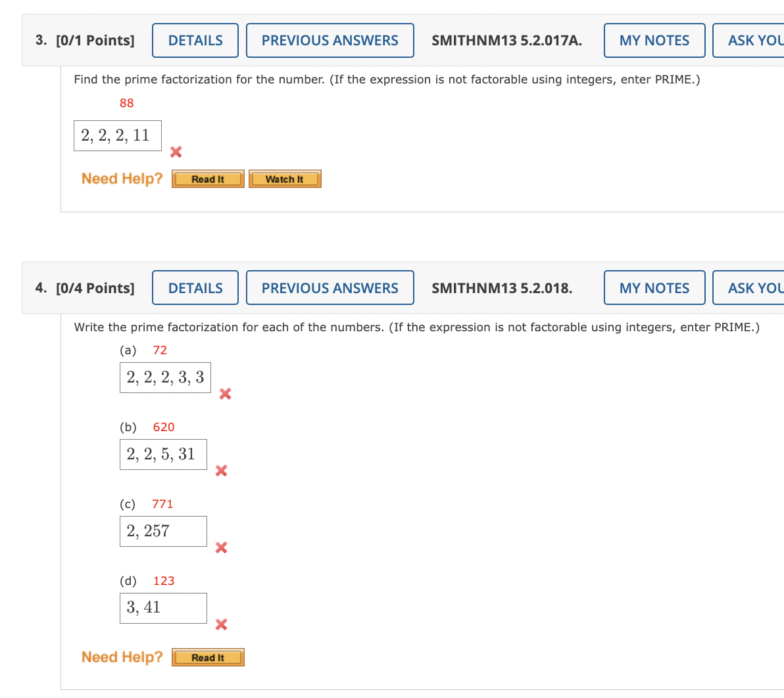Click answer field containing 2, 2, 2, 11

(118, 135)
